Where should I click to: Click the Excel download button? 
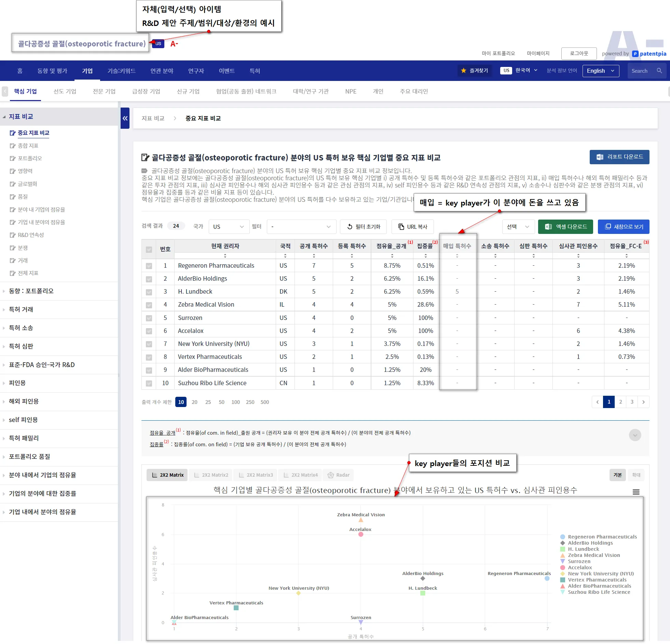565,226
